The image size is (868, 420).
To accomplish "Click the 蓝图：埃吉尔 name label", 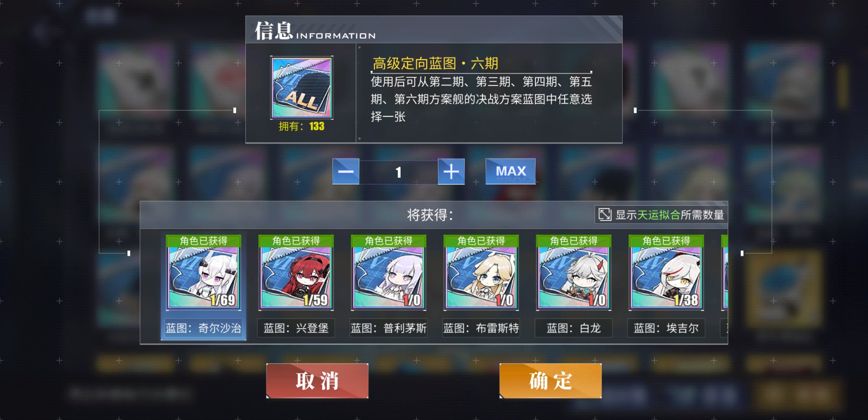I will [x=666, y=328].
